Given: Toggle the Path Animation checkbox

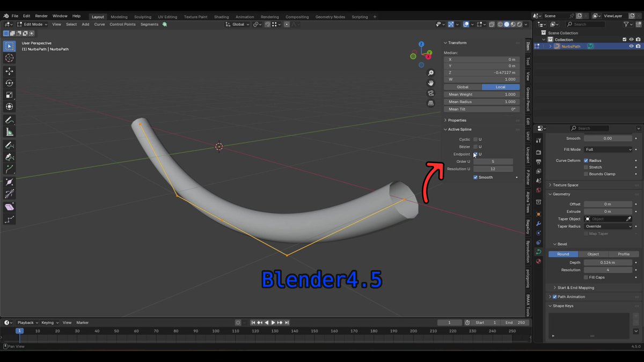Looking at the screenshot, I should pyautogui.click(x=555, y=297).
